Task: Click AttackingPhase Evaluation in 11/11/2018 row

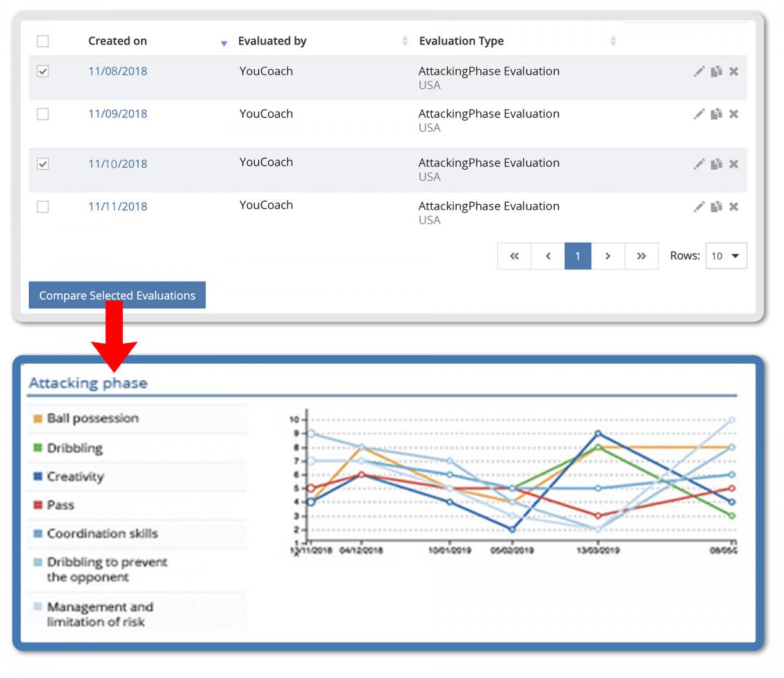Action: click(489, 206)
